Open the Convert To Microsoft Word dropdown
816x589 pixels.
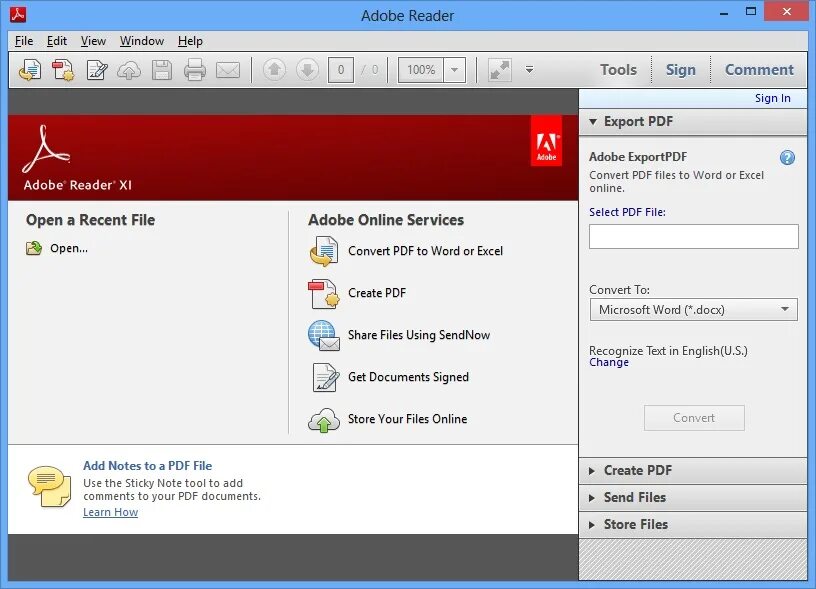[694, 310]
